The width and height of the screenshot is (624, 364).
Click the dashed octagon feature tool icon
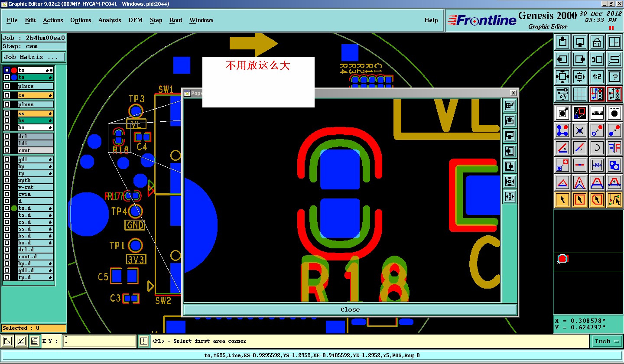tap(614, 113)
